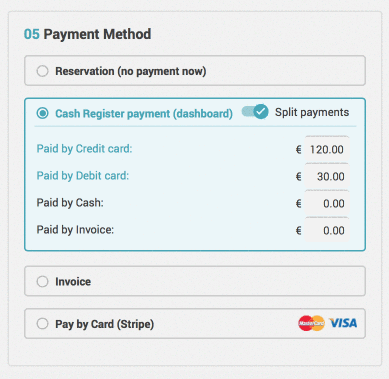Toggle the Split payments switch
Viewport: 389px width, 379px height.
255,112
